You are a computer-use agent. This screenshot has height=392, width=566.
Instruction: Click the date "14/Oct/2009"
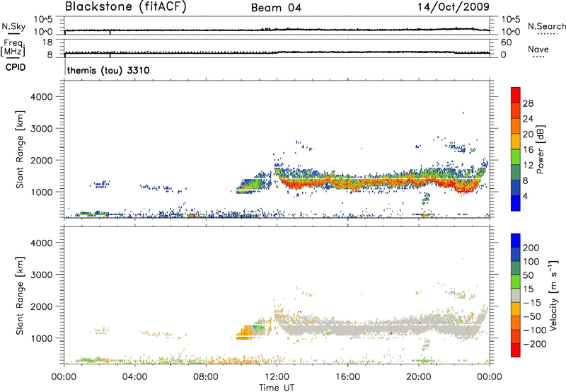coord(454,7)
